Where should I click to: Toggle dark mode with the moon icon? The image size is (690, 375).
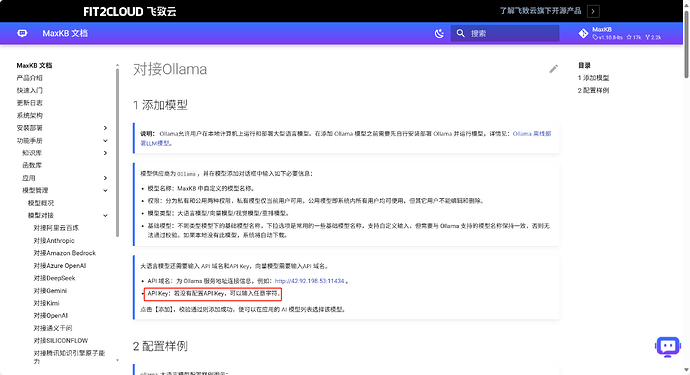coord(439,33)
